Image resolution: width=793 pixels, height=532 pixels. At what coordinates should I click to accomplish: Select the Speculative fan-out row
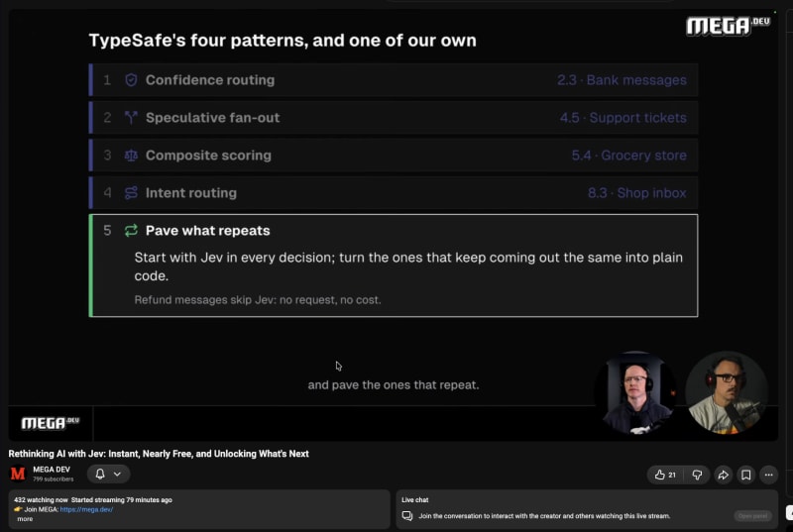pyautogui.click(x=394, y=118)
